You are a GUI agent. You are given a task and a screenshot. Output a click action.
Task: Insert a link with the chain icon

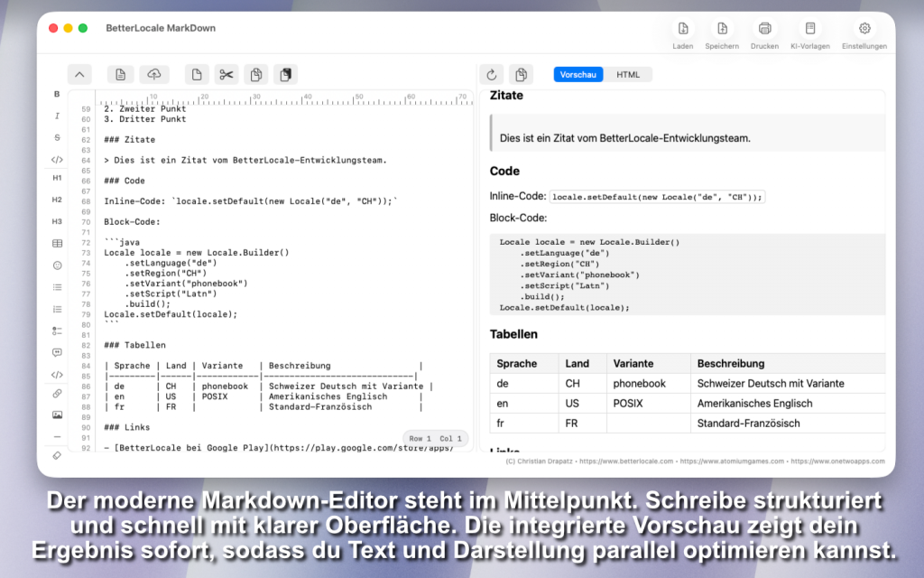(x=57, y=393)
